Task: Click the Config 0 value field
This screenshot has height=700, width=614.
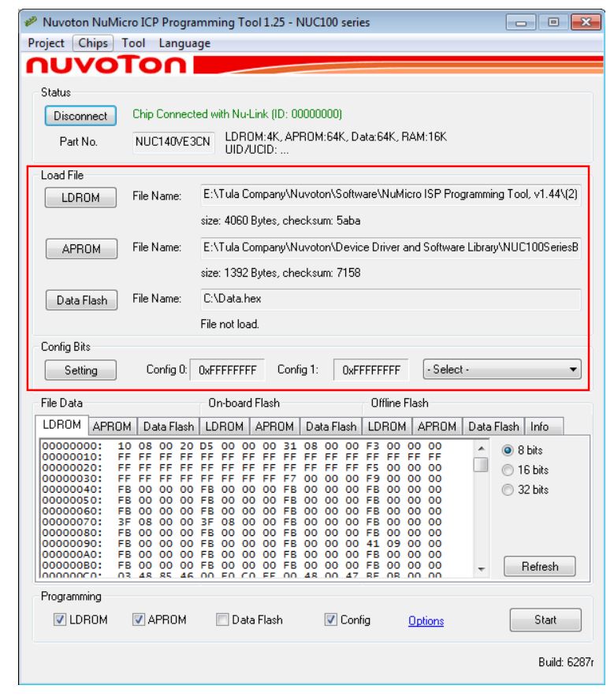Action: (227, 370)
